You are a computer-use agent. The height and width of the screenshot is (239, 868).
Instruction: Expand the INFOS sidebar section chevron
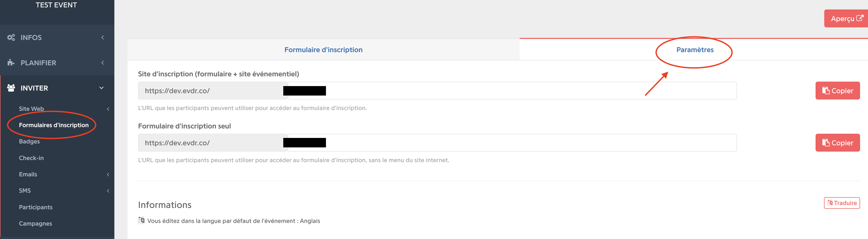click(x=103, y=37)
